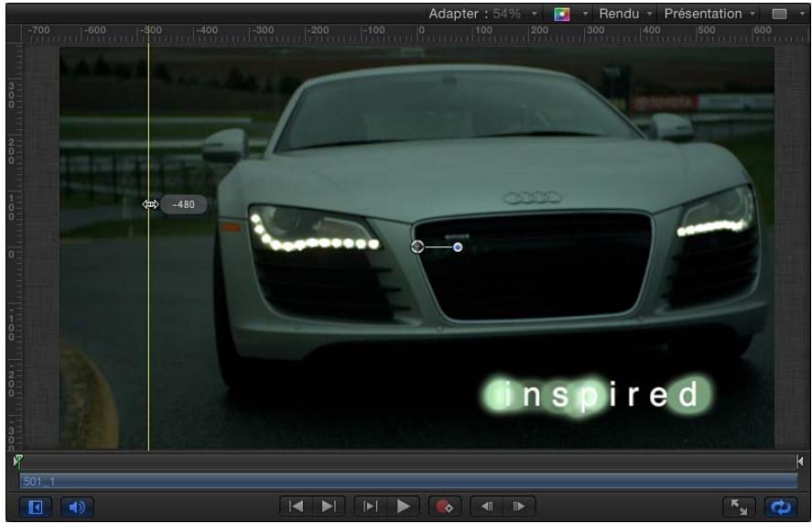Select the "inspired" text in canvas
Image resolution: width=812 pixels, height=523 pixels.
point(598,396)
